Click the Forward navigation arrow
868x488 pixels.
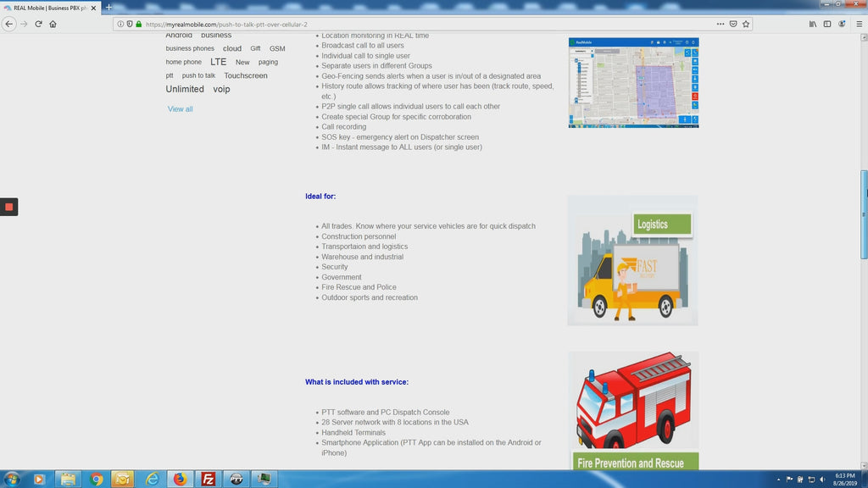24,24
